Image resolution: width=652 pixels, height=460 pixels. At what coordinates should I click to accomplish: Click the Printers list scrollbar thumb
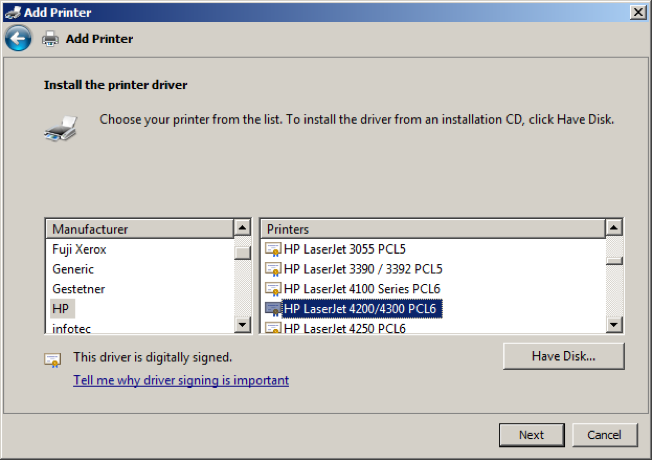click(614, 261)
